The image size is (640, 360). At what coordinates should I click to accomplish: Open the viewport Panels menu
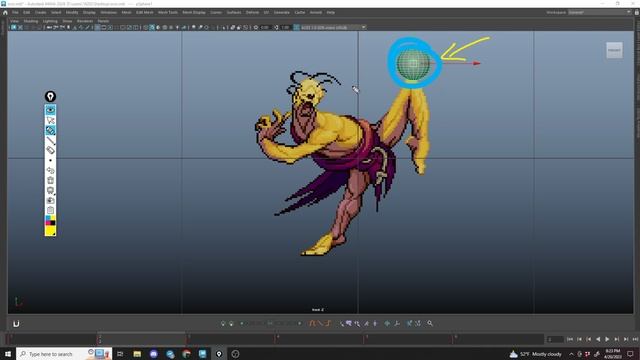click(x=103, y=21)
